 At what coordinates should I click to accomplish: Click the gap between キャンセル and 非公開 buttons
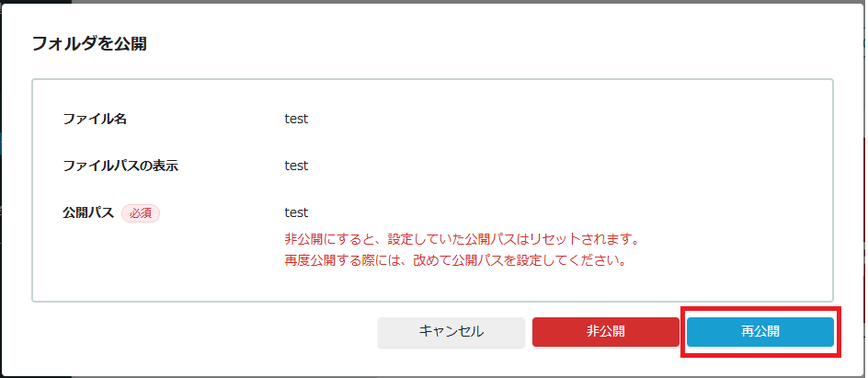coord(529,332)
